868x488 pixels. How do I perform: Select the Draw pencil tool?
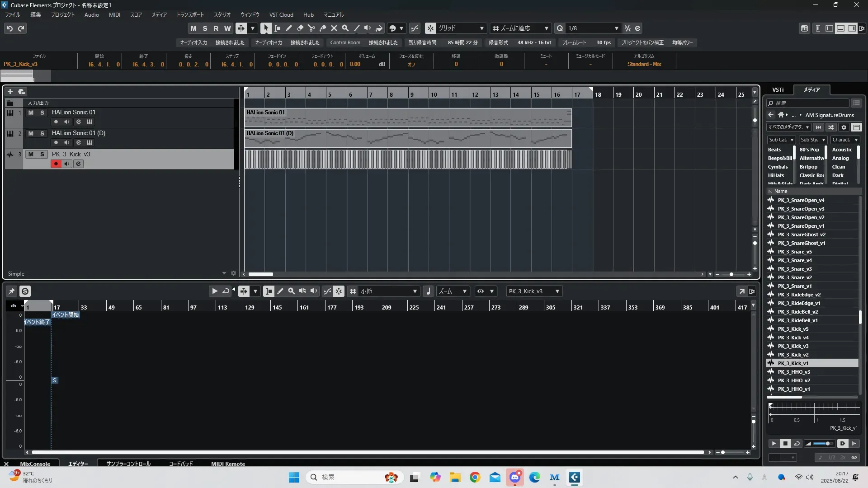pyautogui.click(x=288, y=28)
